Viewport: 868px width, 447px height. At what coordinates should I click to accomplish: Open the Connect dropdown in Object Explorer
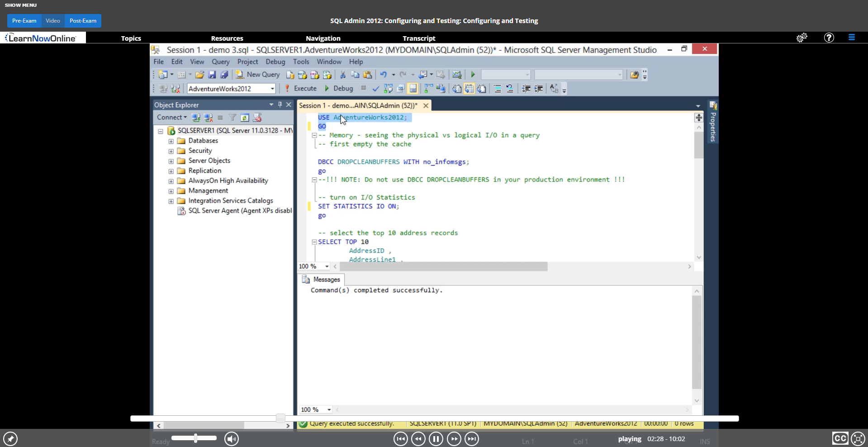[x=171, y=117]
